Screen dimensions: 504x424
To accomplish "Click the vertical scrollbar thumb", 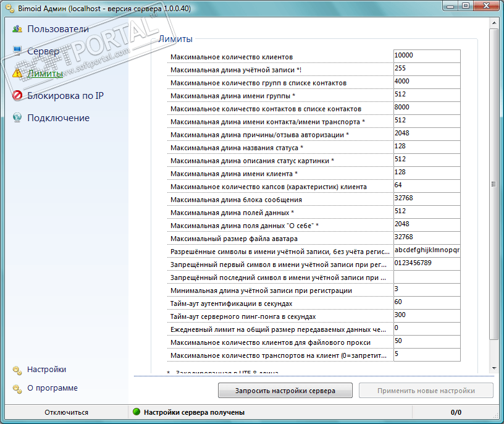I will coord(493,184).
